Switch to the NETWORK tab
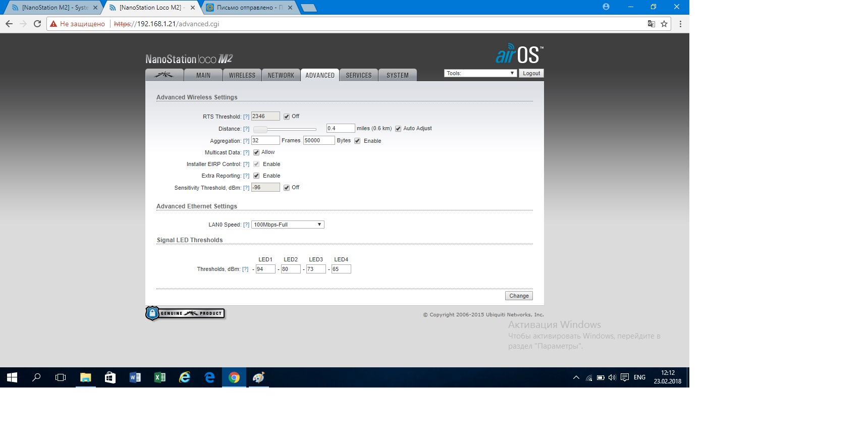This screenshot has width=868, height=442. 281,75
